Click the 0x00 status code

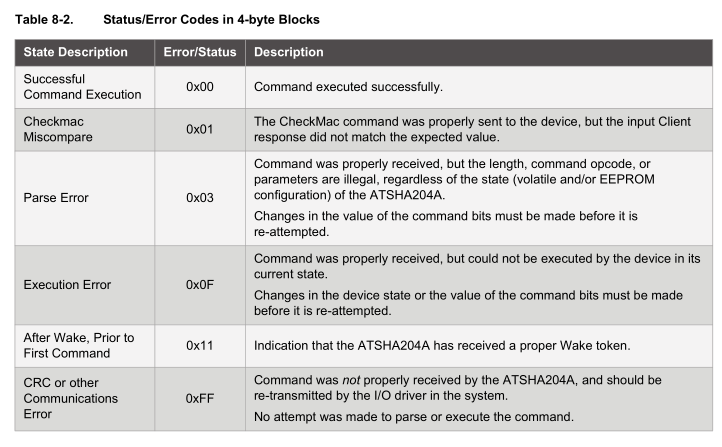pyautogui.click(x=200, y=87)
